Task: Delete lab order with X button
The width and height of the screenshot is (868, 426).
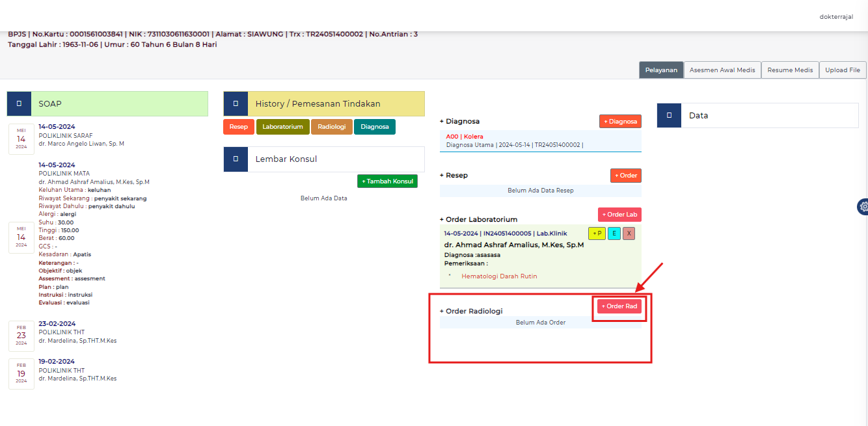Action: (x=629, y=233)
